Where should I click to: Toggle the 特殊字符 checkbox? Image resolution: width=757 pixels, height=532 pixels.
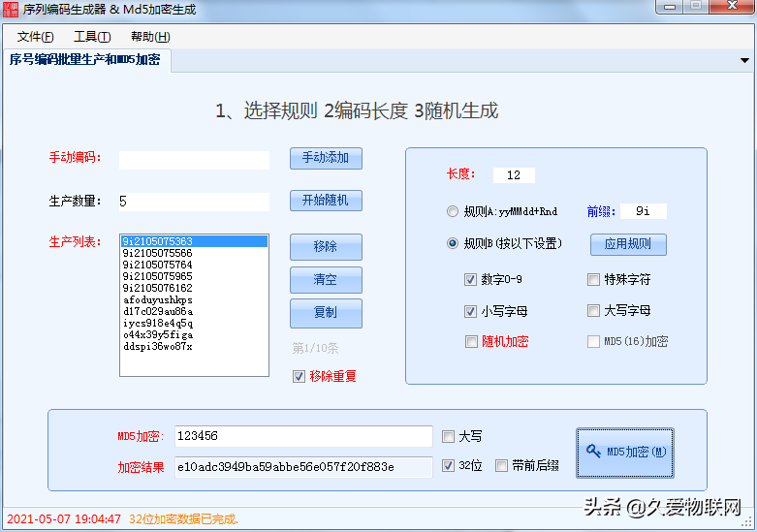[x=593, y=279]
